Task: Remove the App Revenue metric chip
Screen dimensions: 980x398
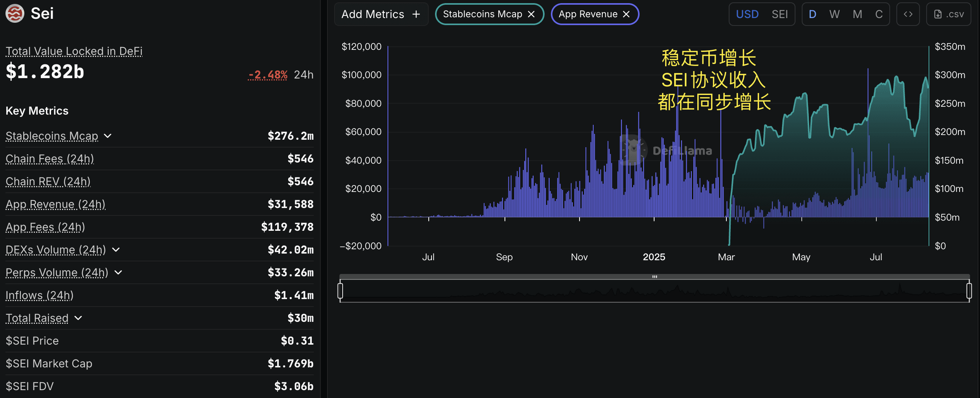Action: 626,14
